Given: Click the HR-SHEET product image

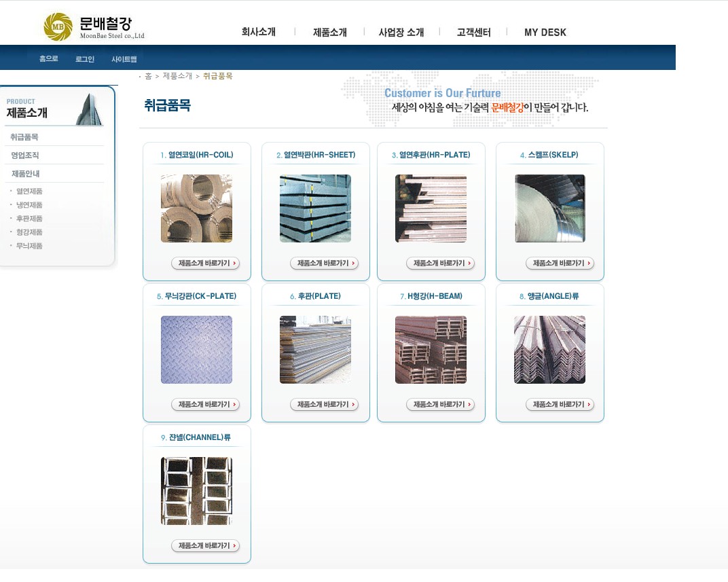Looking at the screenshot, I should [315, 208].
